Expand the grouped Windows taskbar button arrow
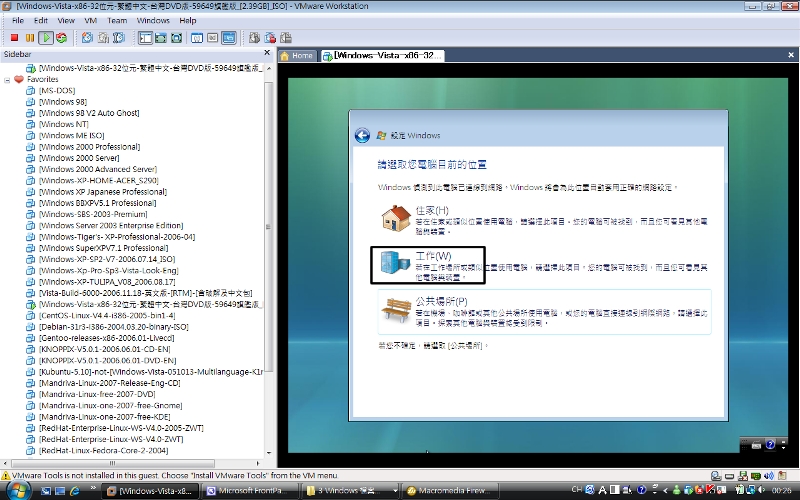The image size is (800, 500). [394, 491]
